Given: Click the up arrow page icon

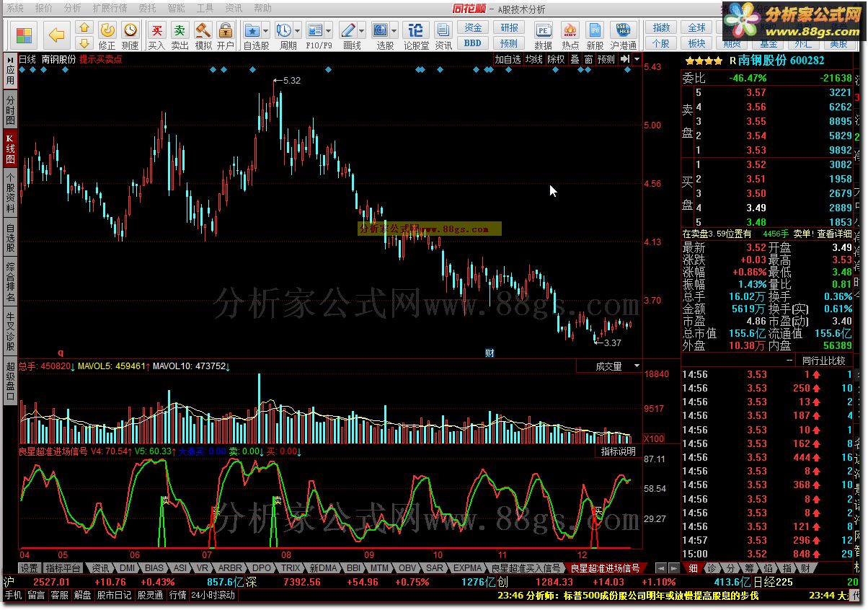Looking at the screenshot, I should pyautogui.click(x=84, y=28).
